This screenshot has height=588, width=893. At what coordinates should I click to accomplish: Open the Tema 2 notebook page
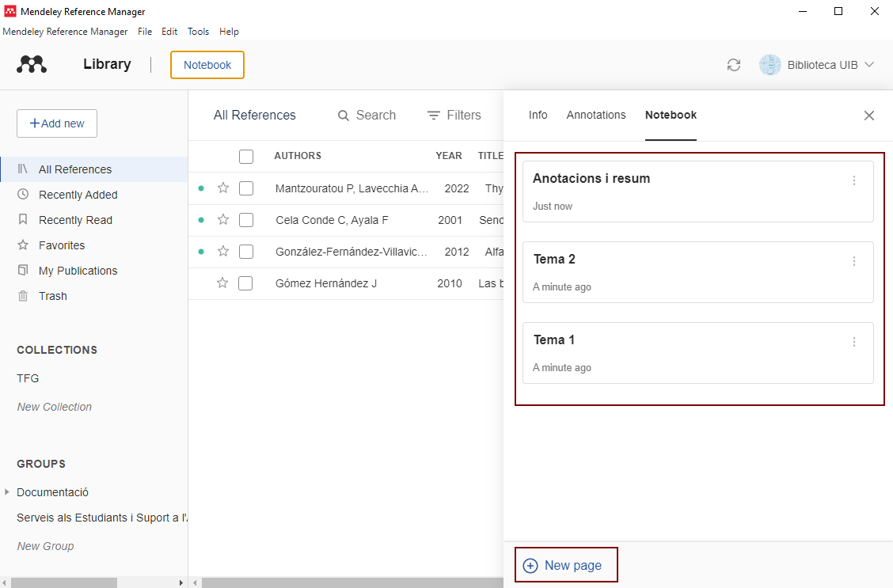click(x=698, y=273)
